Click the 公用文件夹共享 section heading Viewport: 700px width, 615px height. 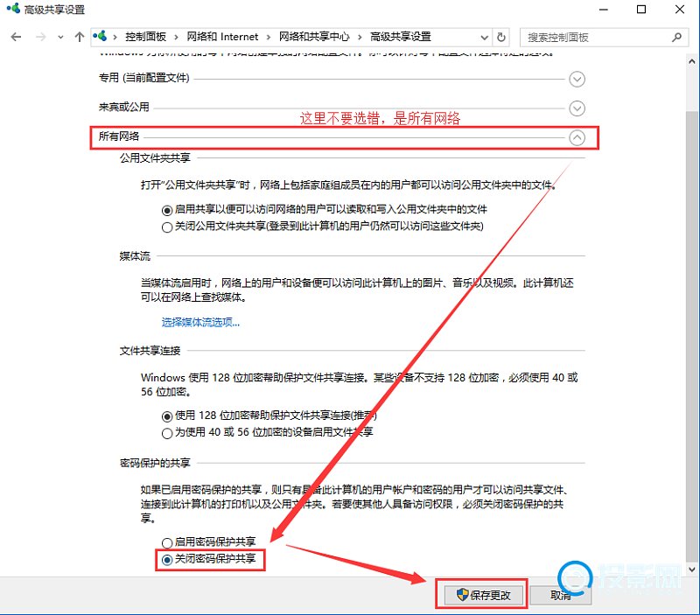155,158
